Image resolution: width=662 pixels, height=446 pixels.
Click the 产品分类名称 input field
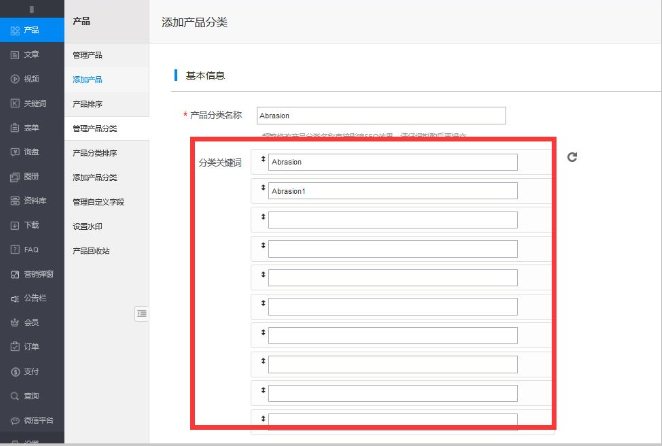pos(381,115)
